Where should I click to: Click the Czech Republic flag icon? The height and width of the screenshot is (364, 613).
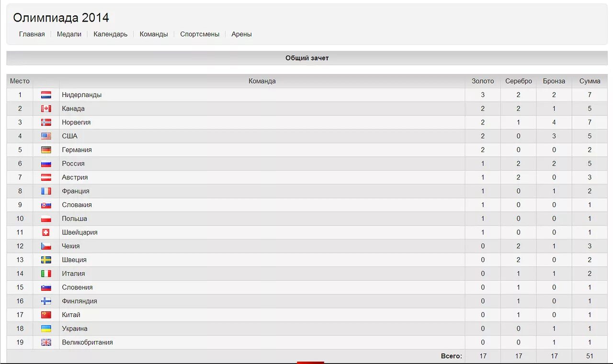[46, 246]
